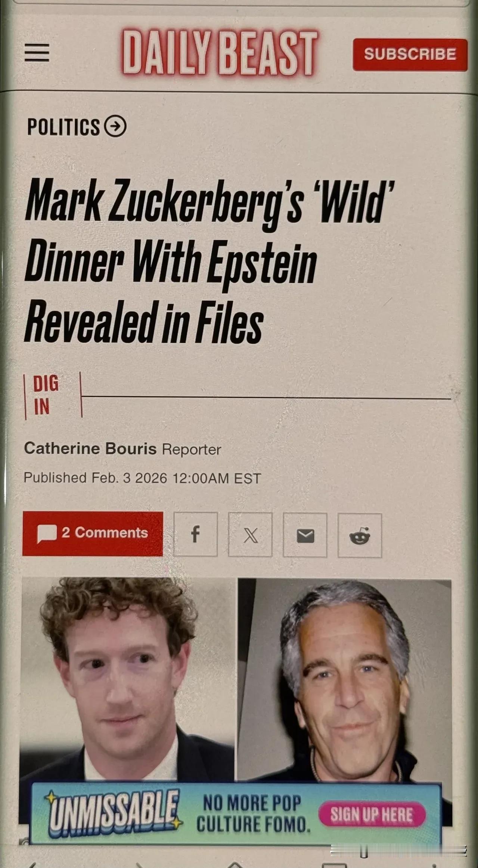
Task: Open the Politics section
Action: [x=63, y=127]
